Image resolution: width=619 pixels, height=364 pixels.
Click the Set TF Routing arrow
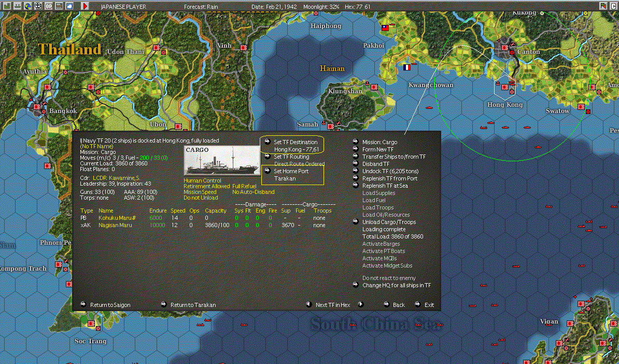268,157
